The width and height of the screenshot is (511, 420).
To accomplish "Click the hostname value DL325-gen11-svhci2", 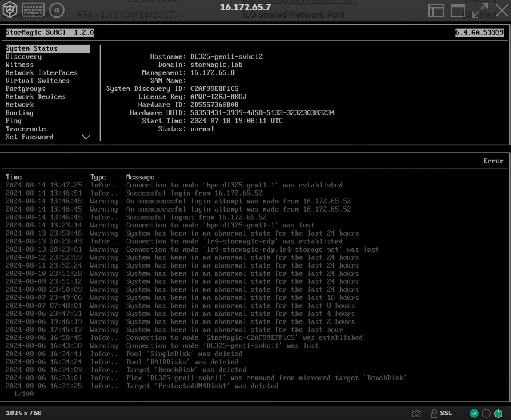I will [x=226, y=57].
